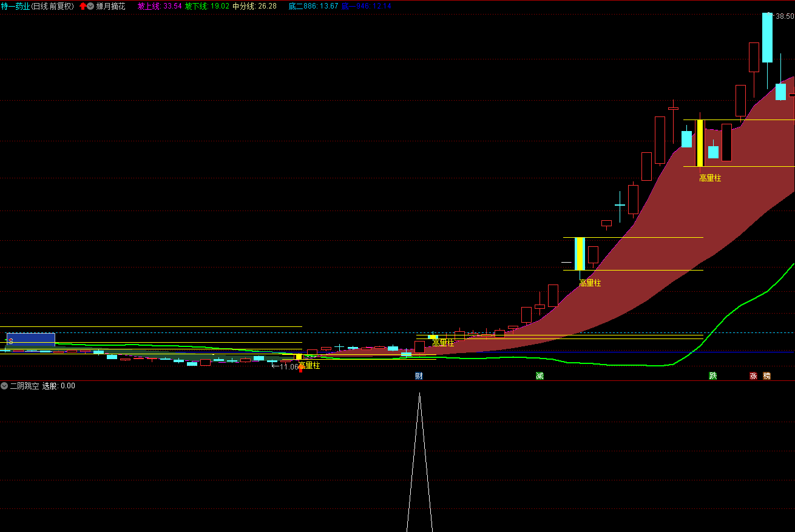Click the red up-arrow icon beside 婵月摘花
The width and height of the screenshot is (795, 532).
pos(83,6)
